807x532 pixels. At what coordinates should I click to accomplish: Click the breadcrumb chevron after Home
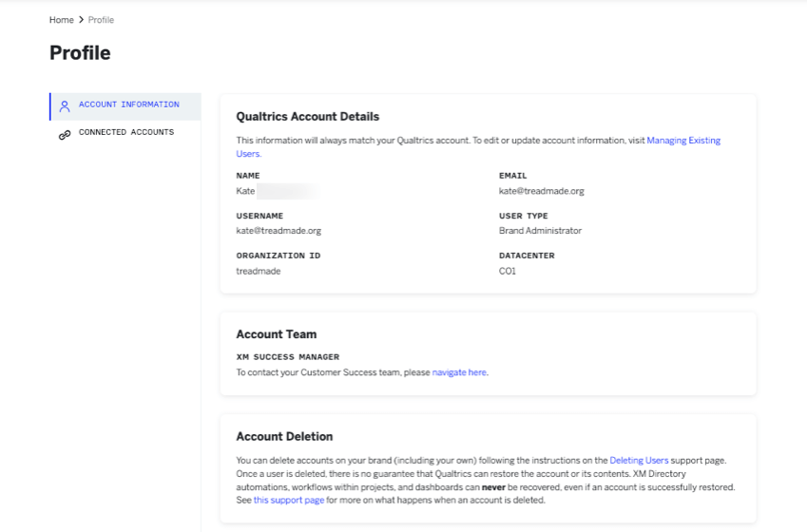81,20
